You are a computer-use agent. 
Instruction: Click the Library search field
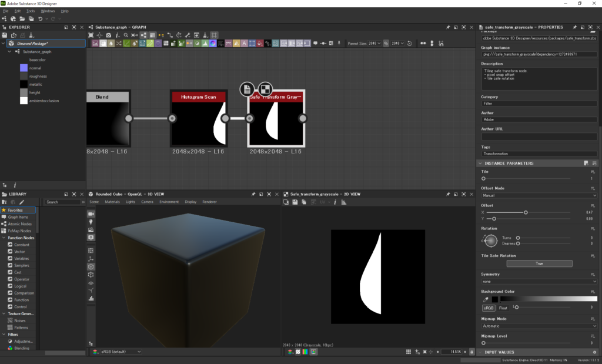pos(63,202)
